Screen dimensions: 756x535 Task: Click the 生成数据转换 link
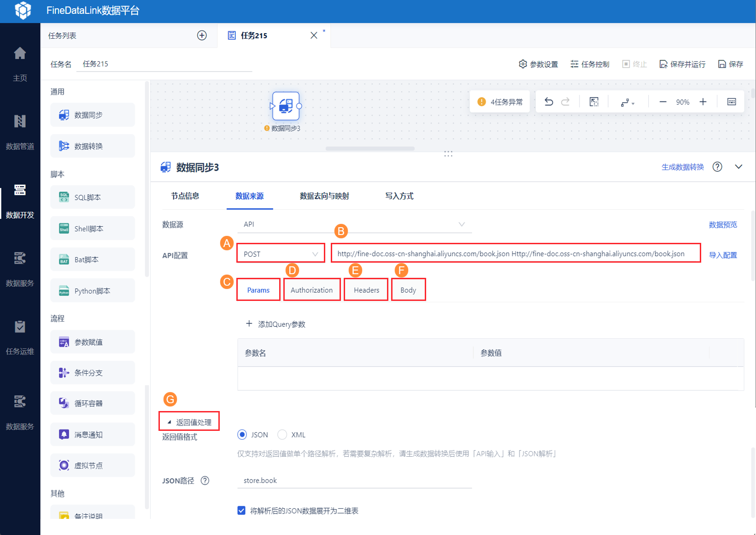tap(683, 167)
